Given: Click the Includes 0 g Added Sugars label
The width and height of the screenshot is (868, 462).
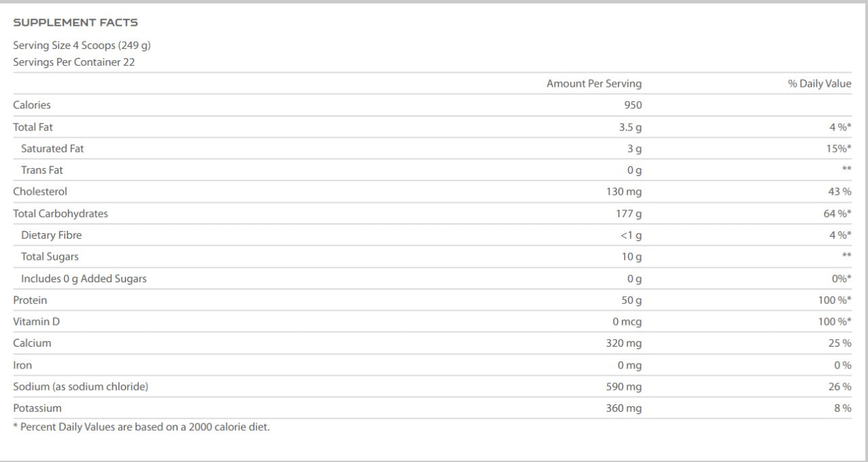Looking at the screenshot, I should 83,278.
